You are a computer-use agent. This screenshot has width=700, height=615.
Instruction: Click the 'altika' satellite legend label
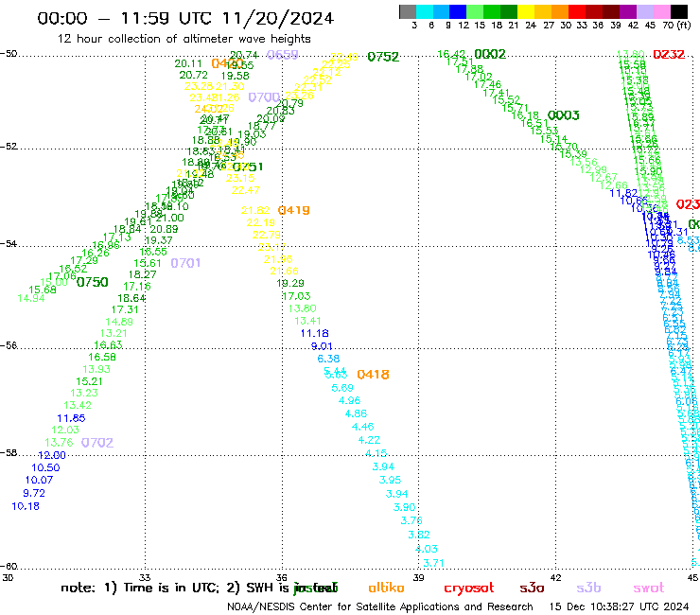point(386,588)
